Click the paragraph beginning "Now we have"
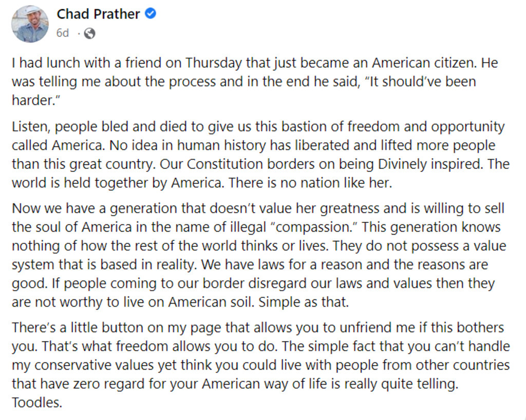 [x=259, y=255]
